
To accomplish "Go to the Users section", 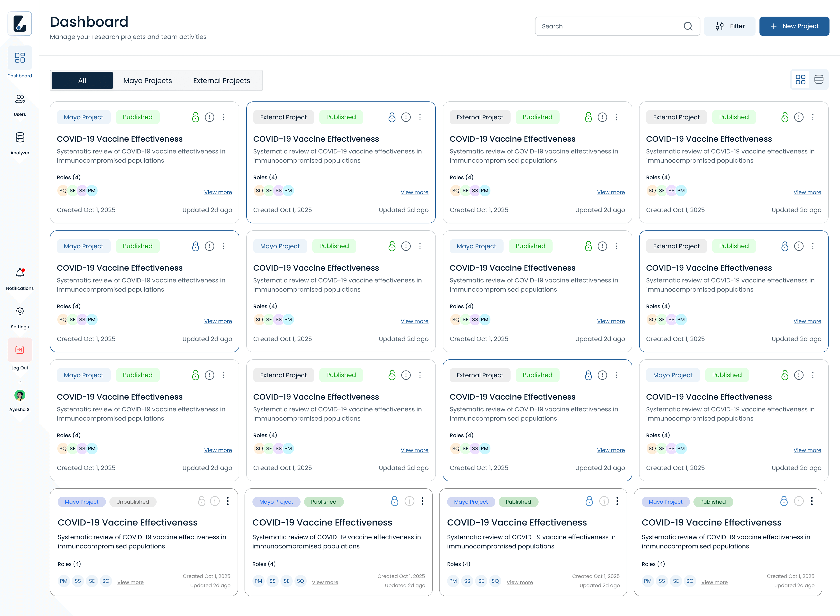I will pos(20,105).
